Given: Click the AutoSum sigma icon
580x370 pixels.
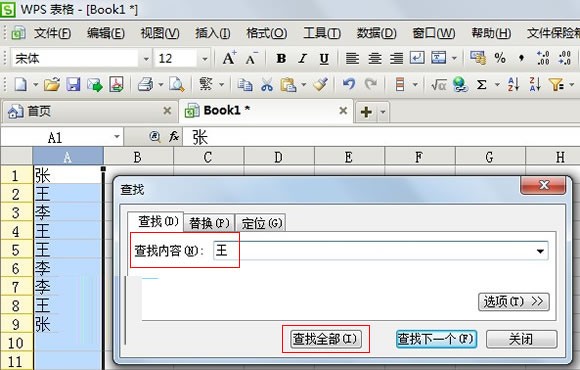Looking at the screenshot, I should 481,85.
